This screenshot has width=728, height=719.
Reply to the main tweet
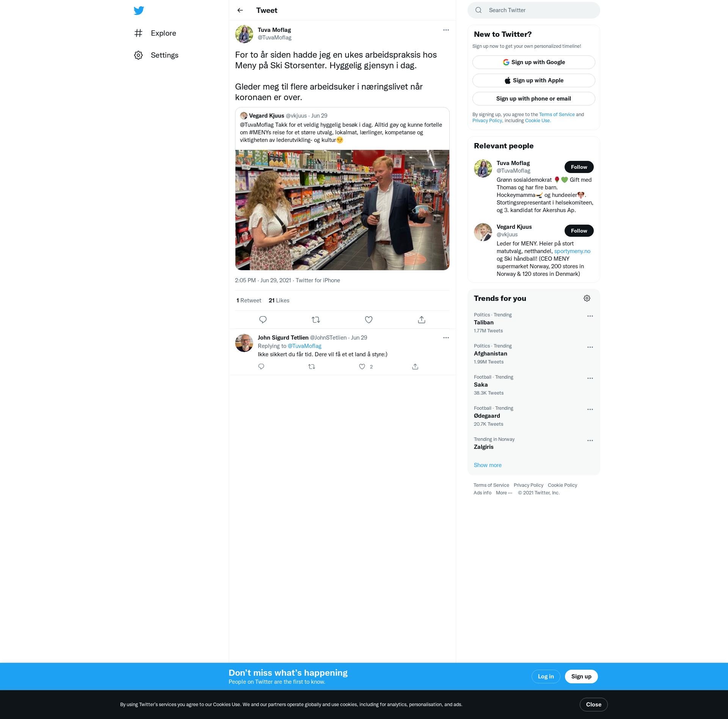pyautogui.click(x=263, y=319)
